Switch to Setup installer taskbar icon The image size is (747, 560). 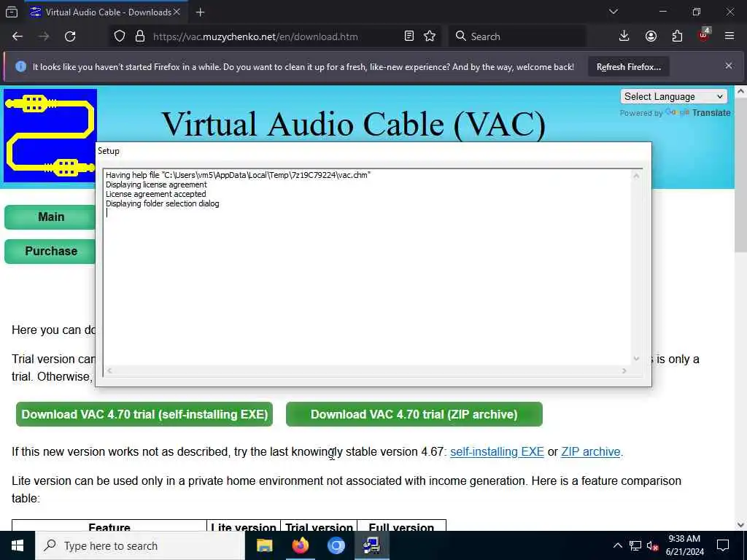click(x=371, y=545)
